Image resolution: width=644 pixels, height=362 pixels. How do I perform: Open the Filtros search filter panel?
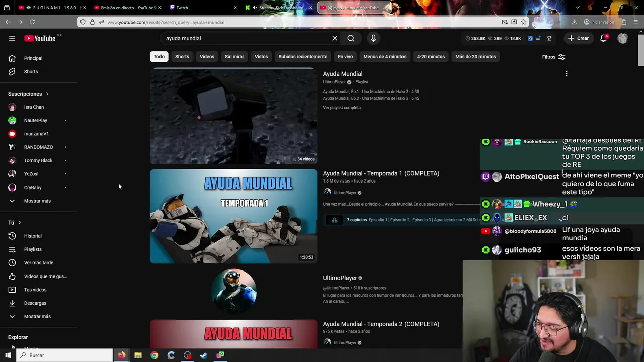(554, 57)
